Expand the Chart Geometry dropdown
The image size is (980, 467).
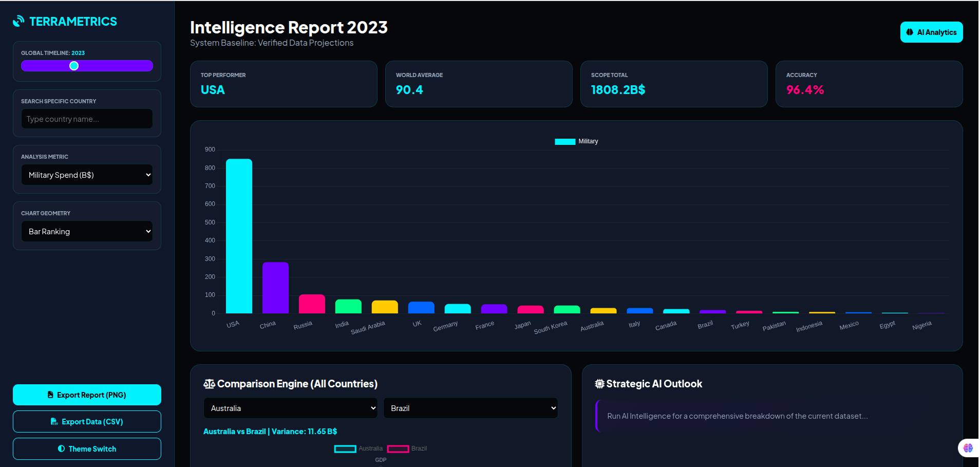87,232
